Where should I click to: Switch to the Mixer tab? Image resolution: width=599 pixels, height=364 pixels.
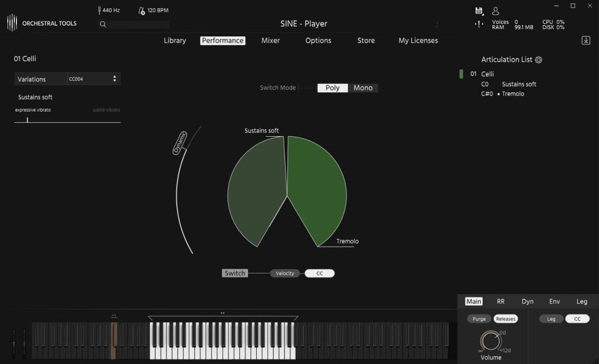[x=270, y=40]
